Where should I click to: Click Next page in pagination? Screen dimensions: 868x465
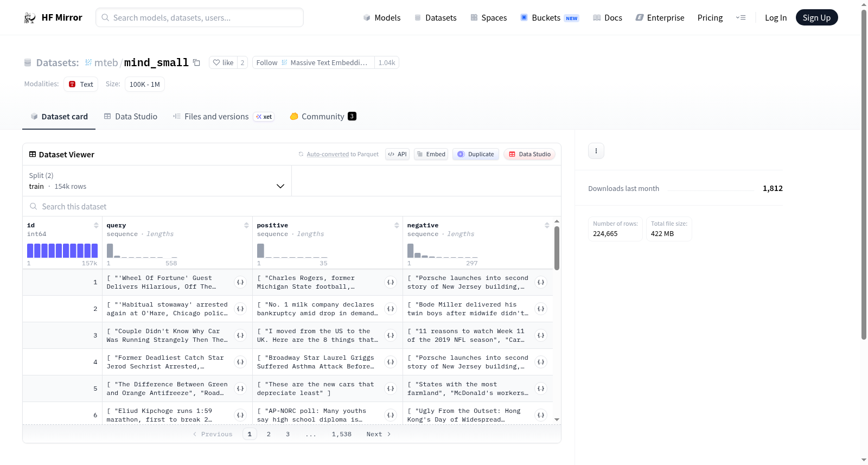pos(379,434)
